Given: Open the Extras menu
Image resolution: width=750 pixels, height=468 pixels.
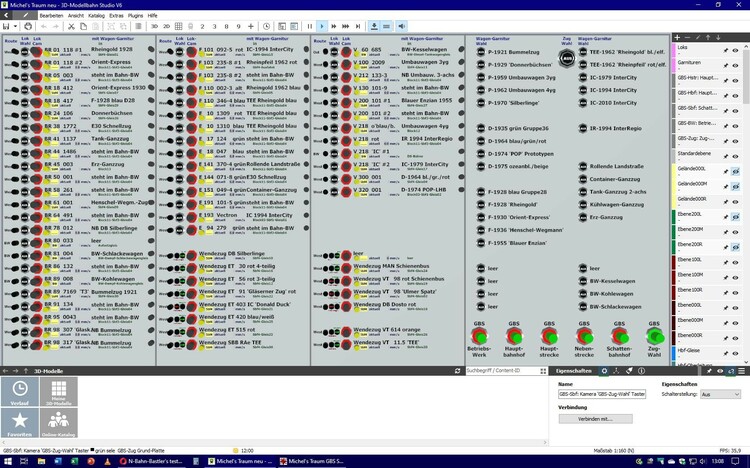Looking at the screenshot, I should point(116,15).
